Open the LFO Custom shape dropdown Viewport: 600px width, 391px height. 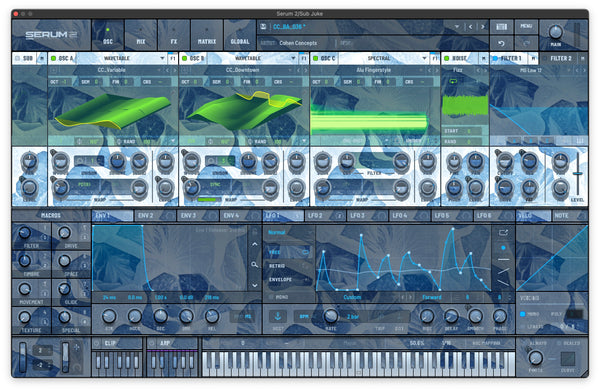[x=352, y=297]
